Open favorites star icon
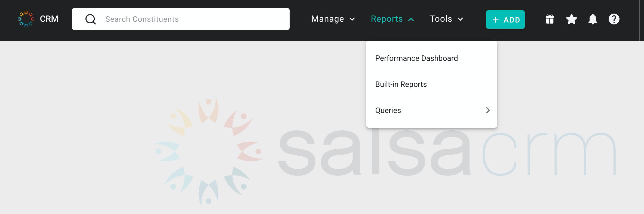 pyautogui.click(x=571, y=19)
